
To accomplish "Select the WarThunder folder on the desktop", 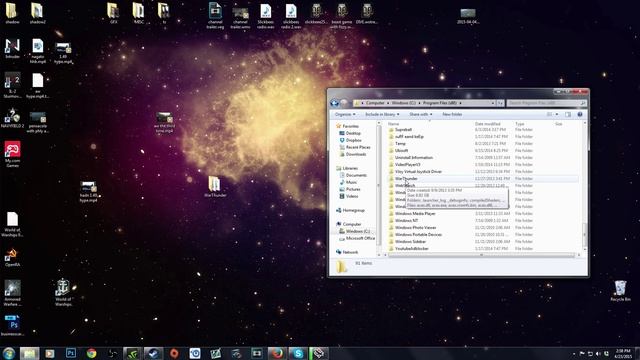I will (x=215, y=187).
